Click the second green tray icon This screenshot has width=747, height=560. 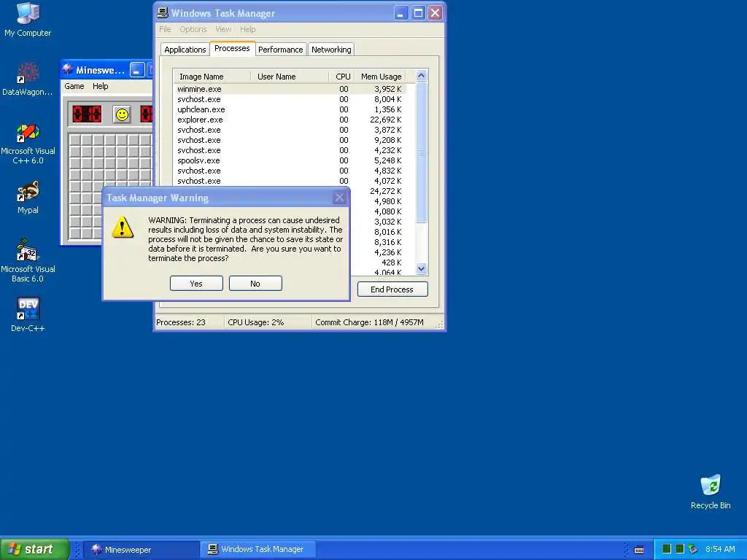point(680,549)
